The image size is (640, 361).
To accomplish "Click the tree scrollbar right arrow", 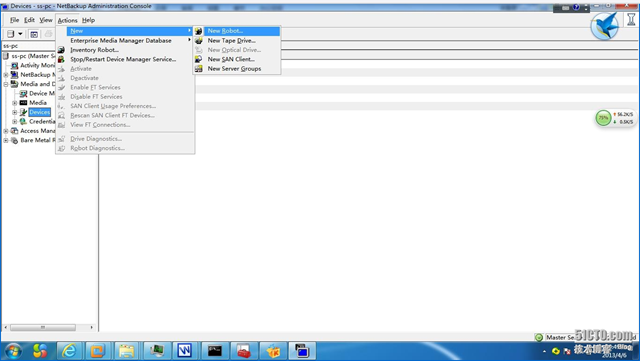I will [91, 328].
